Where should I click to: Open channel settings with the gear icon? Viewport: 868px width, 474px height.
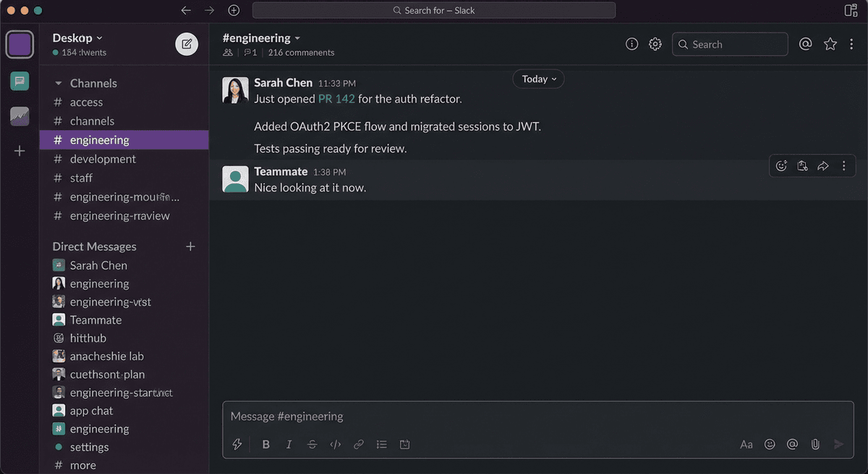pos(655,43)
